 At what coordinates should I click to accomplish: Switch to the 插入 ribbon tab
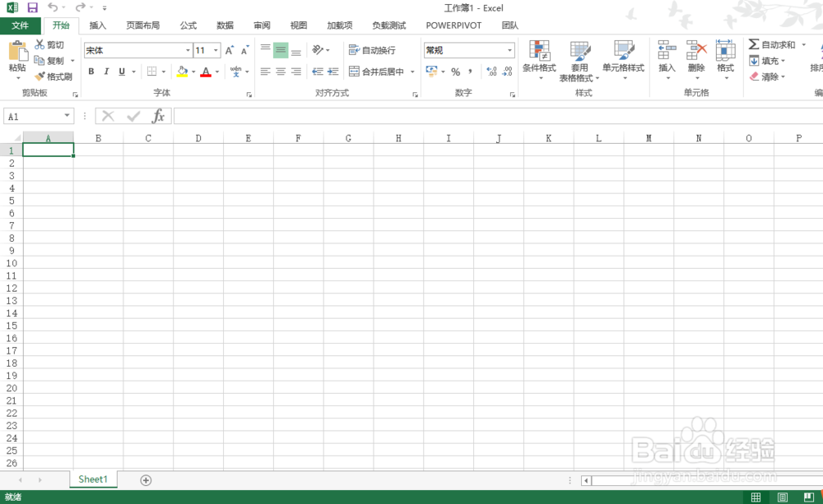[97, 25]
